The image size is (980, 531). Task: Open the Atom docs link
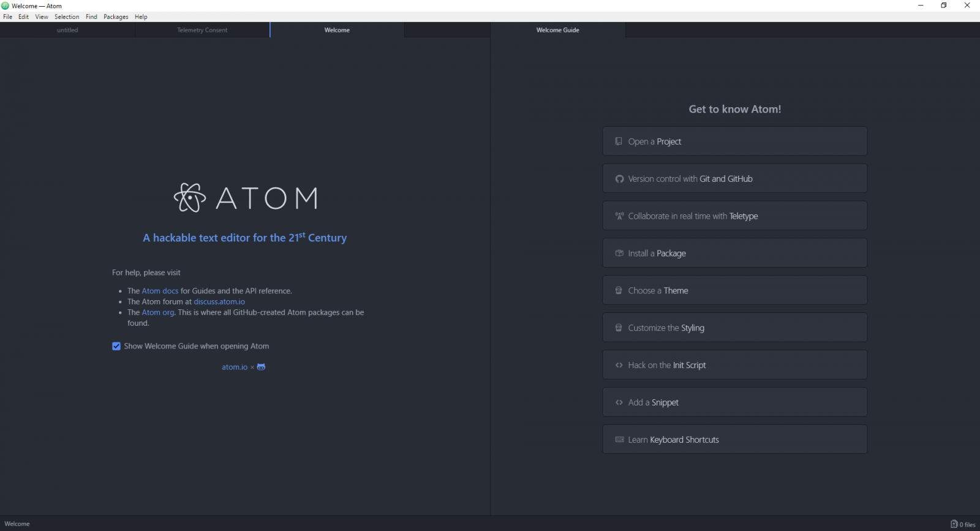coord(160,292)
